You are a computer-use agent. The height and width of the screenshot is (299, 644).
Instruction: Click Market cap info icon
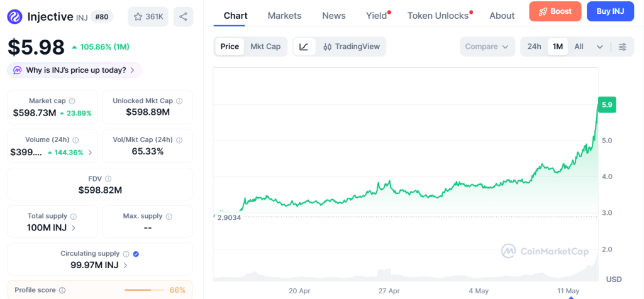pyautogui.click(x=72, y=101)
